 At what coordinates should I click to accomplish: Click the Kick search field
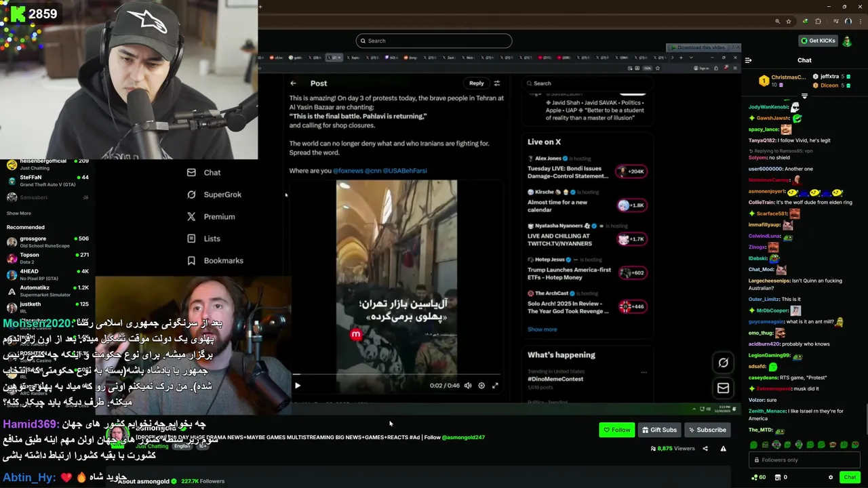(433, 41)
